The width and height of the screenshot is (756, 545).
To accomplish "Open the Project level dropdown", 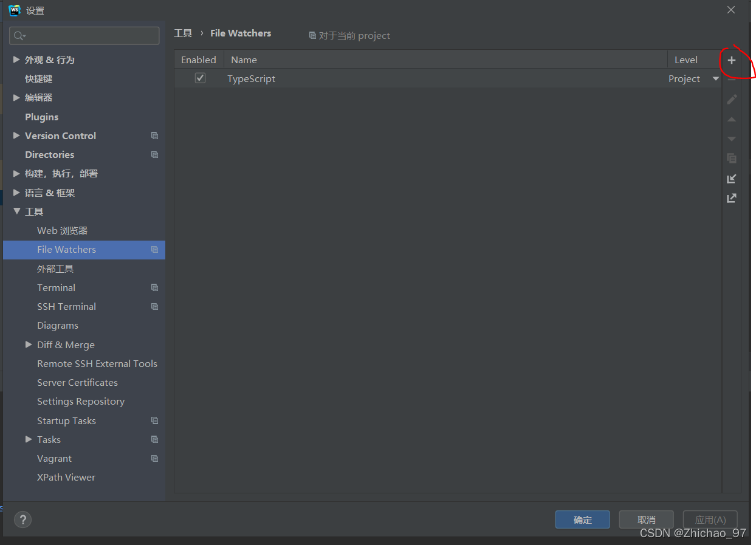I will point(715,78).
